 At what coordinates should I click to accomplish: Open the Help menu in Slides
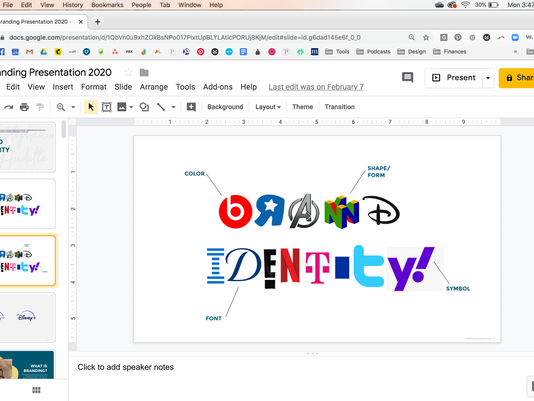pos(249,87)
